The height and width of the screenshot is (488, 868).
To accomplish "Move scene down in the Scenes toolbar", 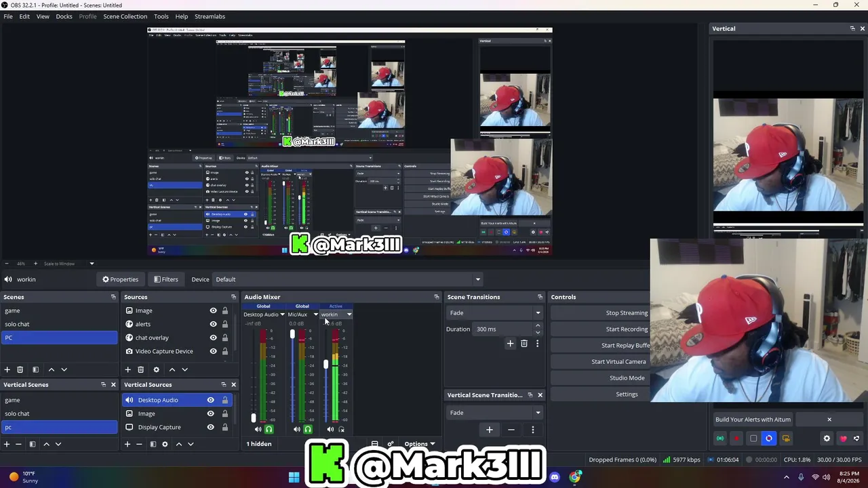I will tap(64, 369).
